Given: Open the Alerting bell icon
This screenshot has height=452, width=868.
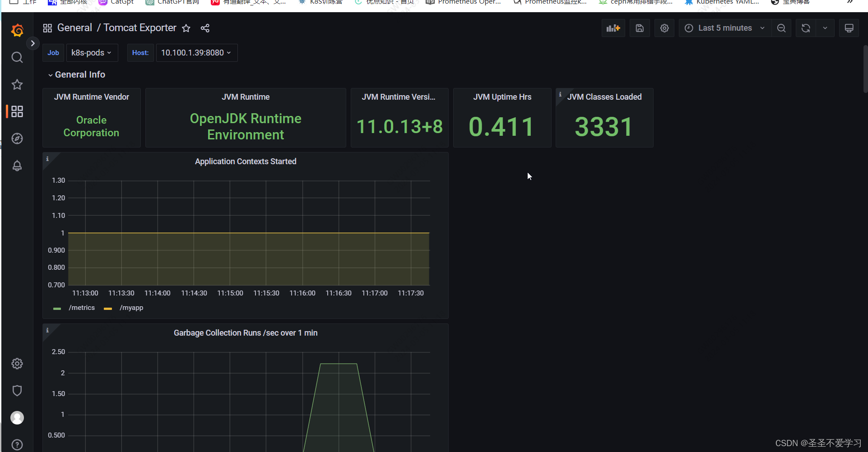Looking at the screenshot, I should click(x=17, y=166).
